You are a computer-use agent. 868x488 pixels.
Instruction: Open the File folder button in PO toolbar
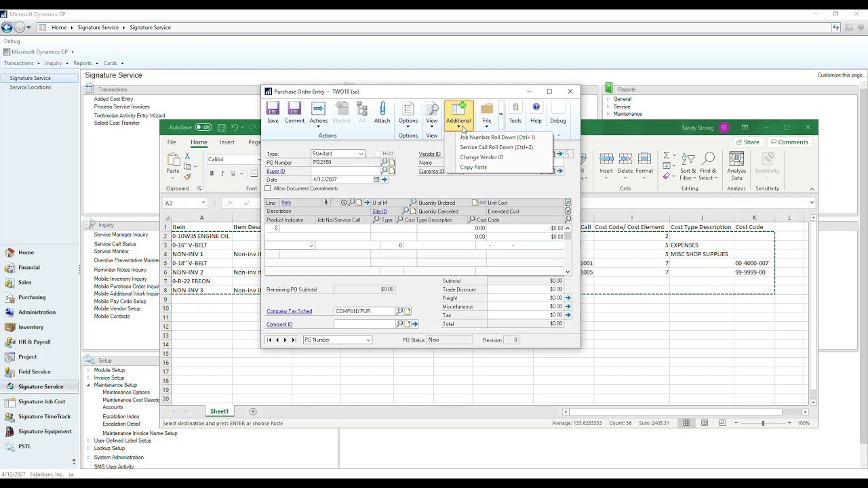[487, 114]
